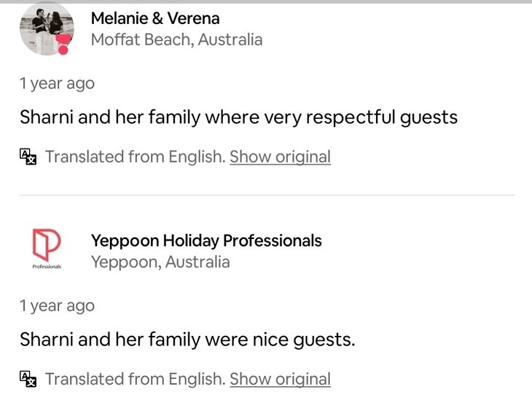The height and width of the screenshot is (408, 532).
Task: Click the Moffat Beach, Australia location text
Action: (x=176, y=39)
